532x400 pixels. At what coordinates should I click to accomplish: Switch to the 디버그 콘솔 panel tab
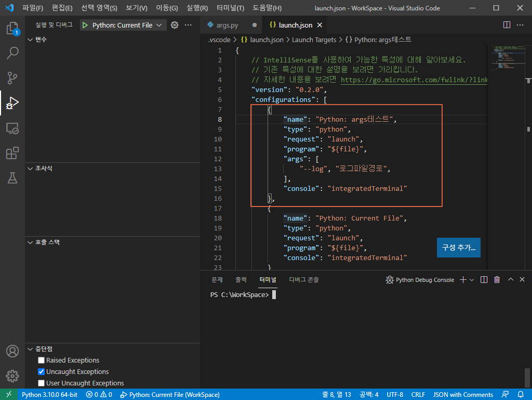click(303, 280)
